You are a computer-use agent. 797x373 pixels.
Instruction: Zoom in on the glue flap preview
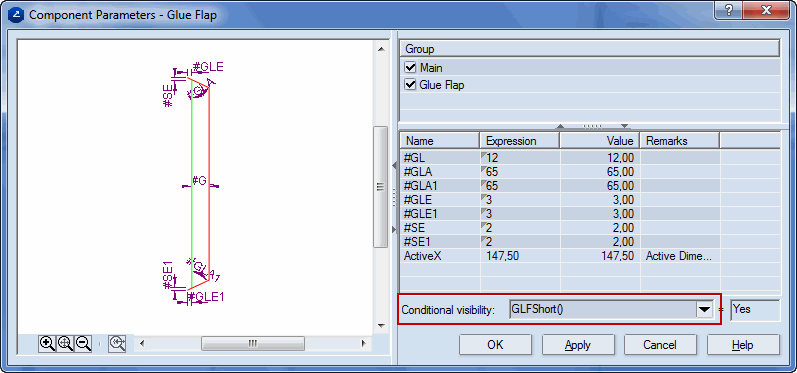pos(47,344)
